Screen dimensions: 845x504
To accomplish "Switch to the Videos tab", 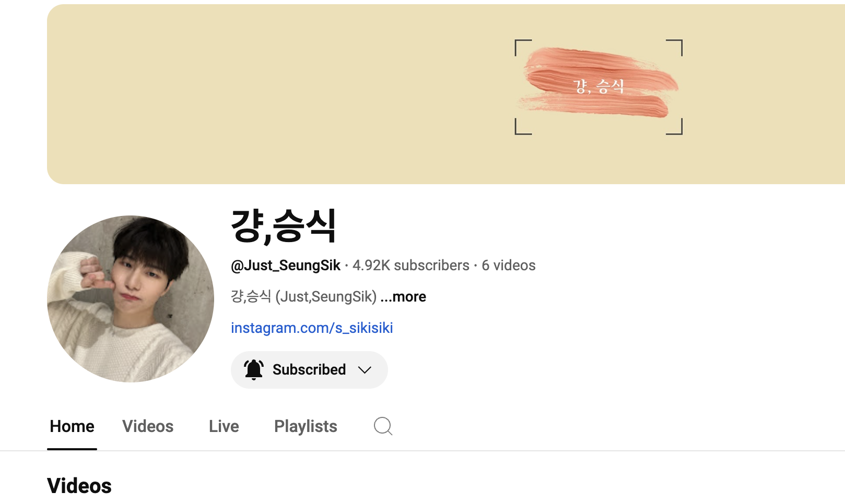I will (x=148, y=426).
